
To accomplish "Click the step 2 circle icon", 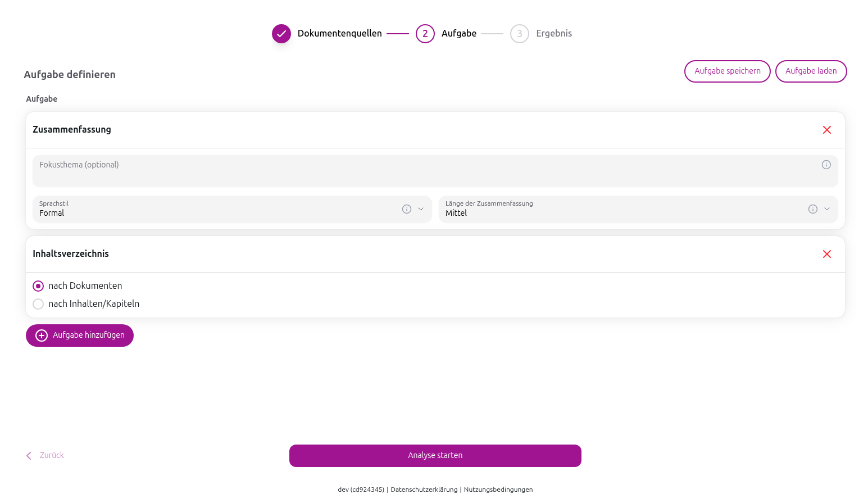I will tap(425, 34).
